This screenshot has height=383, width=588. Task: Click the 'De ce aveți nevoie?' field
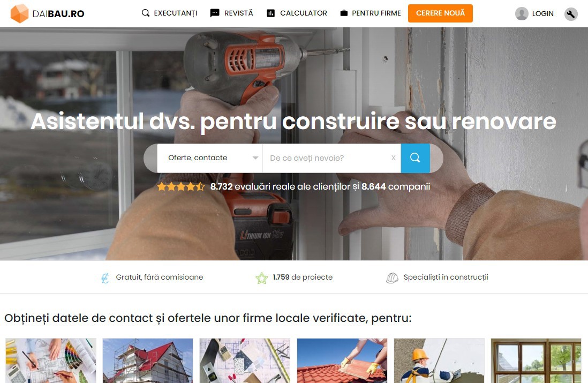(x=326, y=158)
